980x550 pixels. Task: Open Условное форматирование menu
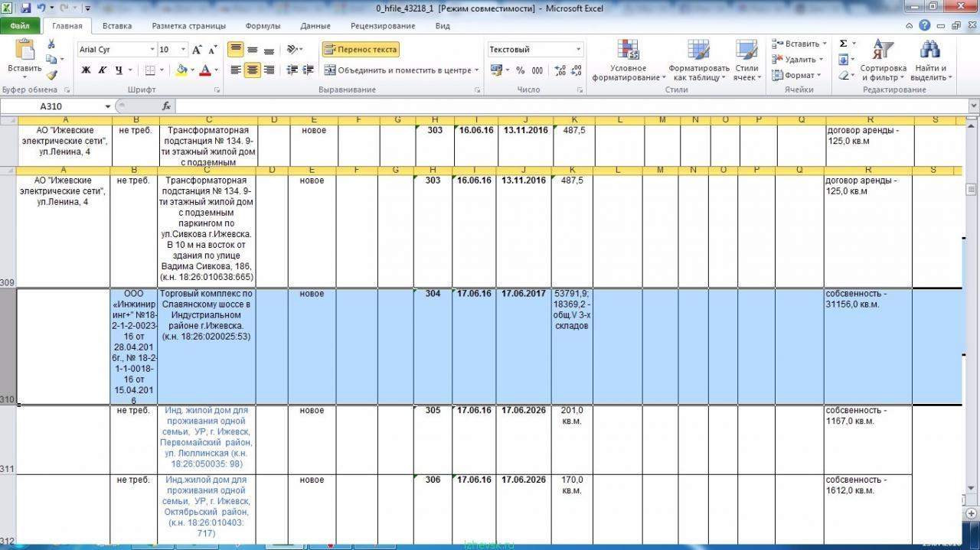629,60
